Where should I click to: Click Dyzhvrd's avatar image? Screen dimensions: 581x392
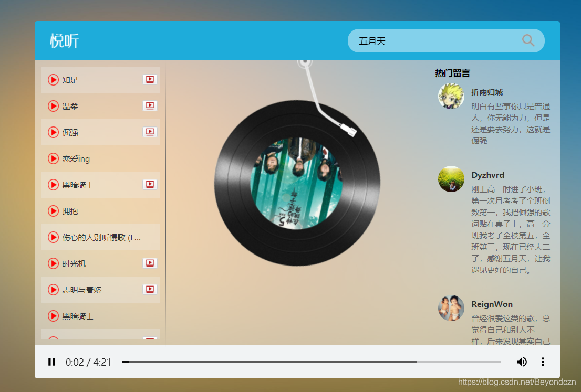pos(451,179)
